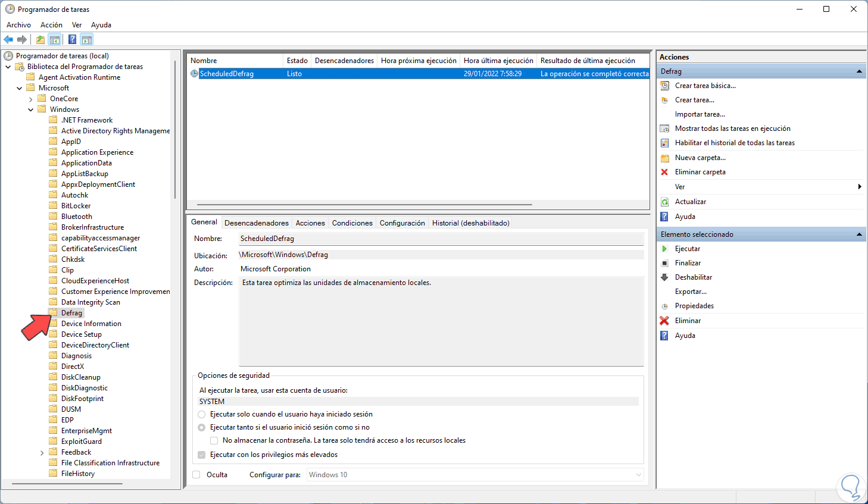Select the Chkdsk folder in the tree
Screen dimensions: 868x504
click(73, 259)
